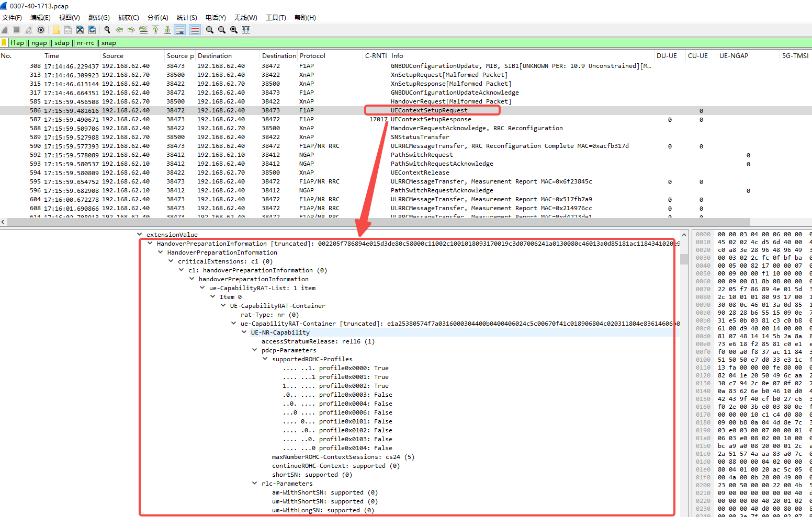Open the 帮助(H) menu
812x517 pixels.
[x=305, y=18]
